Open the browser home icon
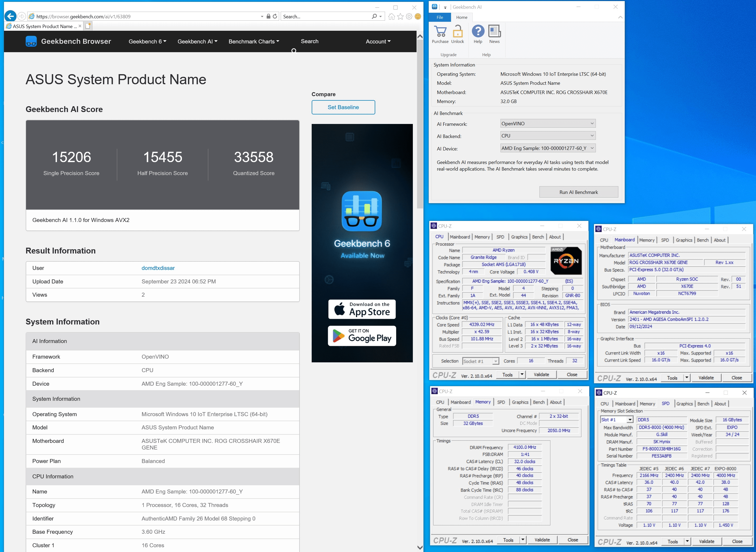The height and width of the screenshot is (552, 756). point(392,16)
